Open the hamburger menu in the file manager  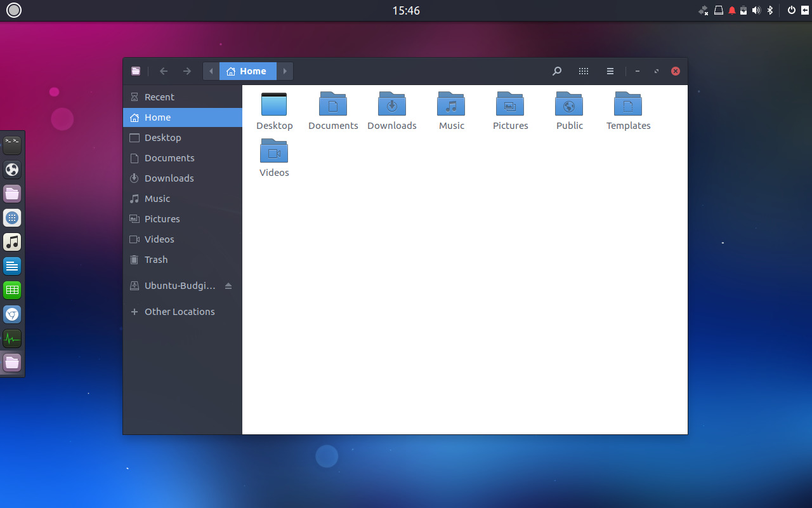click(610, 71)
